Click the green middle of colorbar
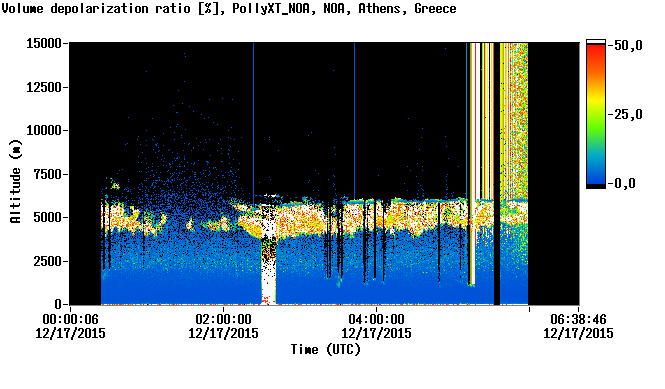665x389 pixels. [x=596, y=123]
